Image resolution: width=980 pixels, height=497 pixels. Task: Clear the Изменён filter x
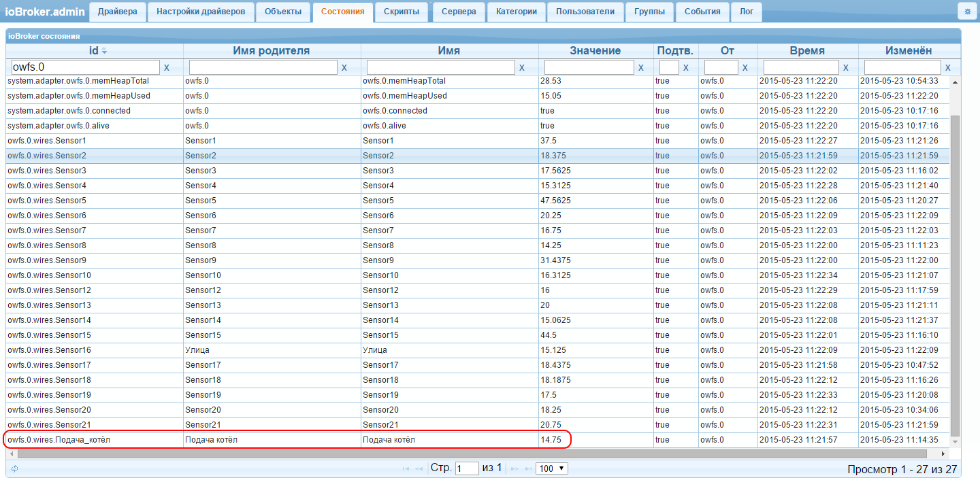pyautogui.click(x=948, y=67)
